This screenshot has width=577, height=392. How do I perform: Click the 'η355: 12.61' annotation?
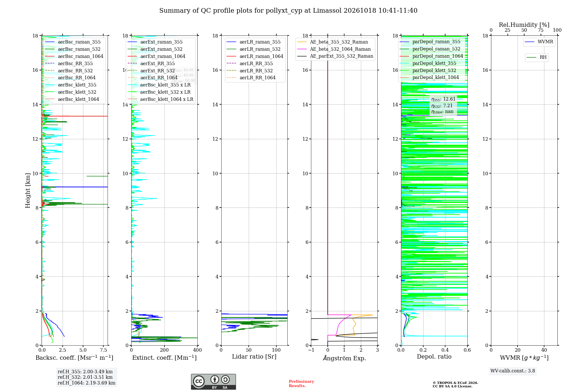click(443, 99)
